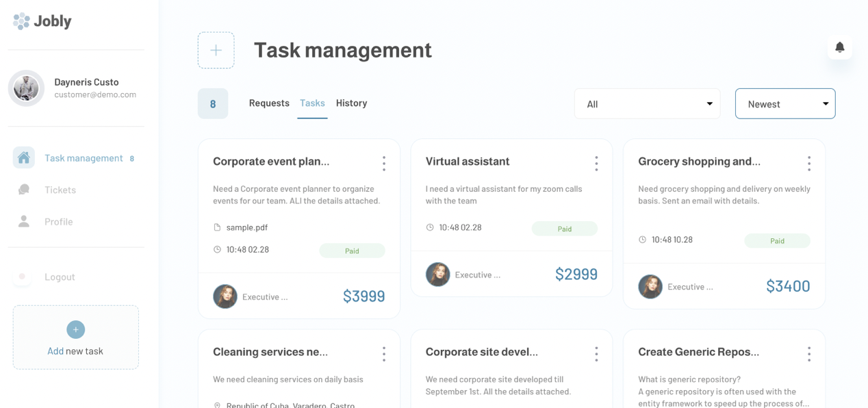Click the Jobly logo icon
Viewport: 868px width, 408px height.
pyautogui.click(x=21, y=21)
